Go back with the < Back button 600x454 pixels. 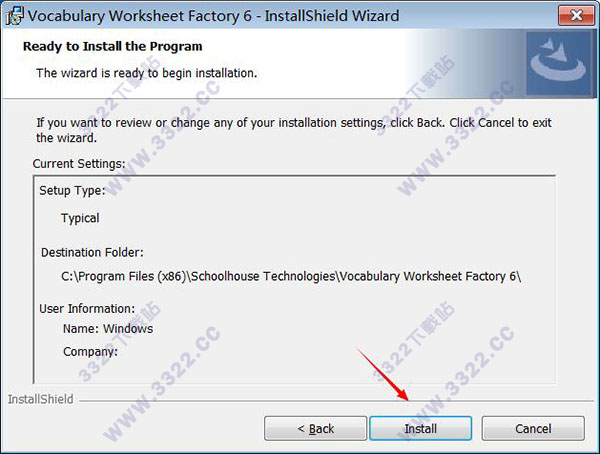315,428
